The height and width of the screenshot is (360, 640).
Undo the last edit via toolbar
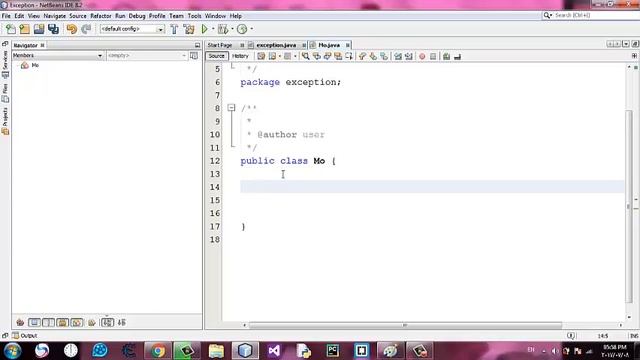pos(72,29)
